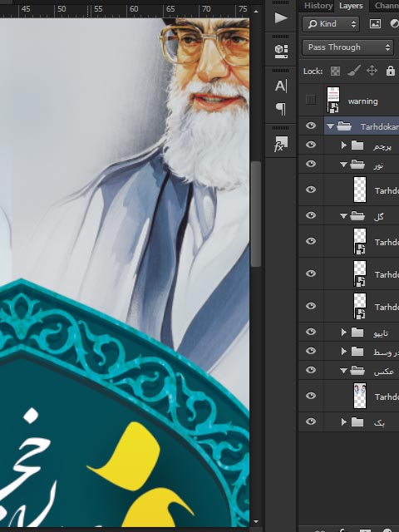399x532 pixels.
Task: Click the پرچم group folder icon
Action: click(x=357, y=145)
